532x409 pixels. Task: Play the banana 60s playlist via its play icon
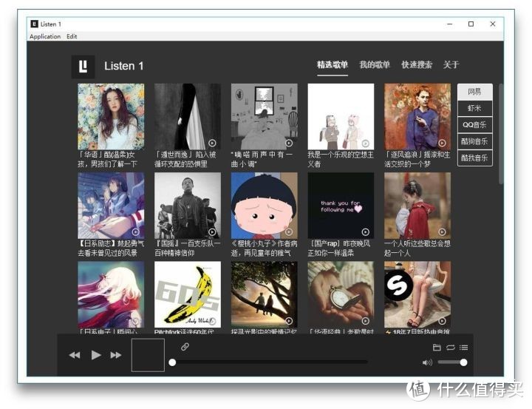[x=212, y=321]
